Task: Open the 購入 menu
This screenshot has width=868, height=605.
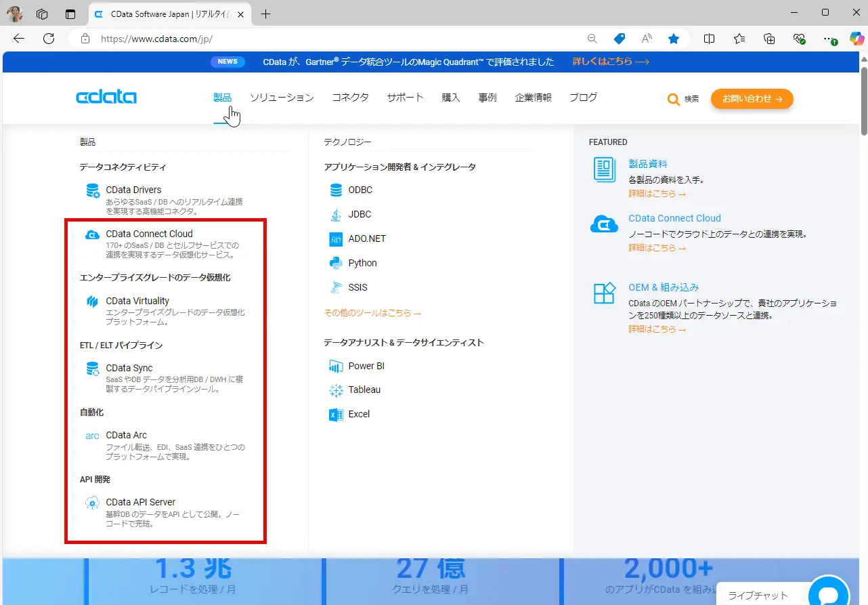Action: 451,98
